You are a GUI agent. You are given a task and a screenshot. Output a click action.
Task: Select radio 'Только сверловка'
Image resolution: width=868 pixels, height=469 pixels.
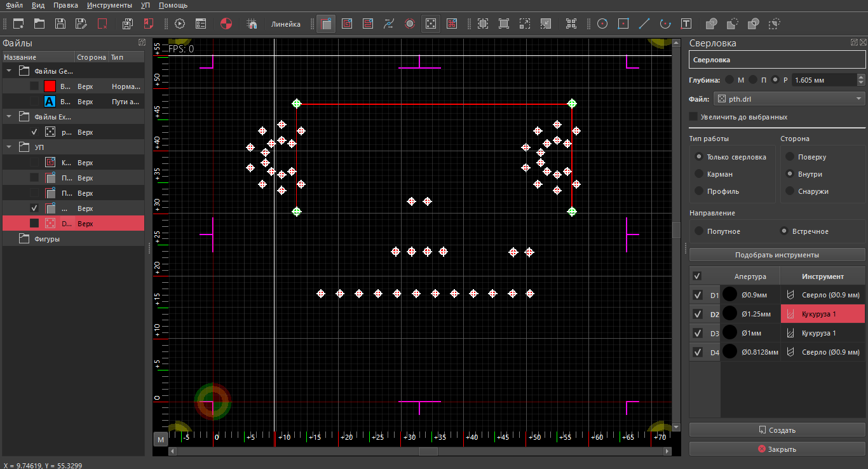click(700, 157)
